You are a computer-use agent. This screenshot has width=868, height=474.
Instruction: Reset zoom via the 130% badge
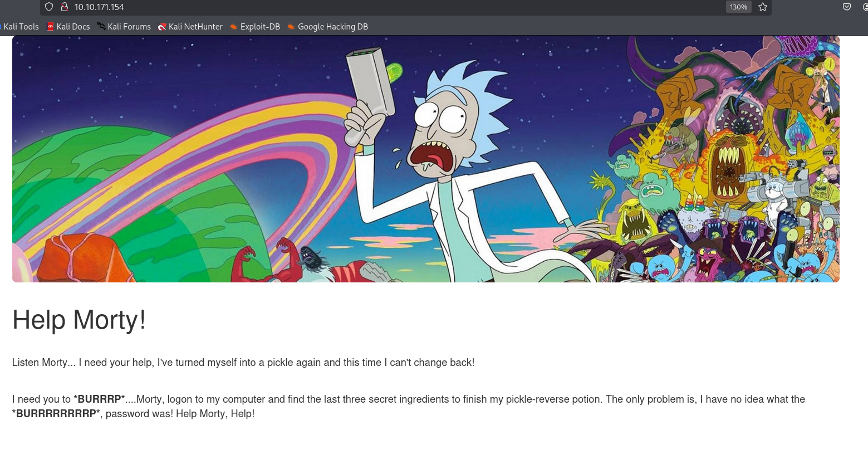738,7
